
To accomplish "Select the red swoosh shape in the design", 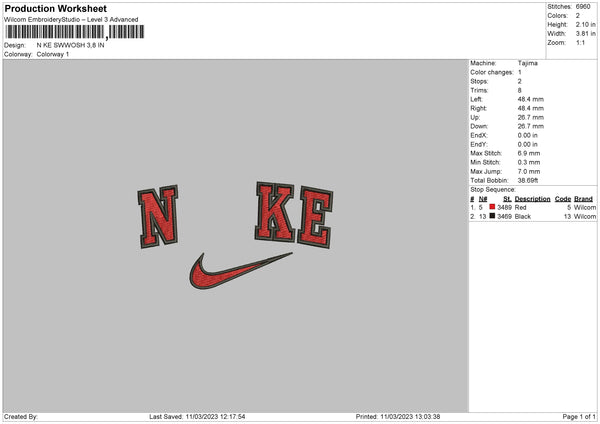I will coord(240,270).
